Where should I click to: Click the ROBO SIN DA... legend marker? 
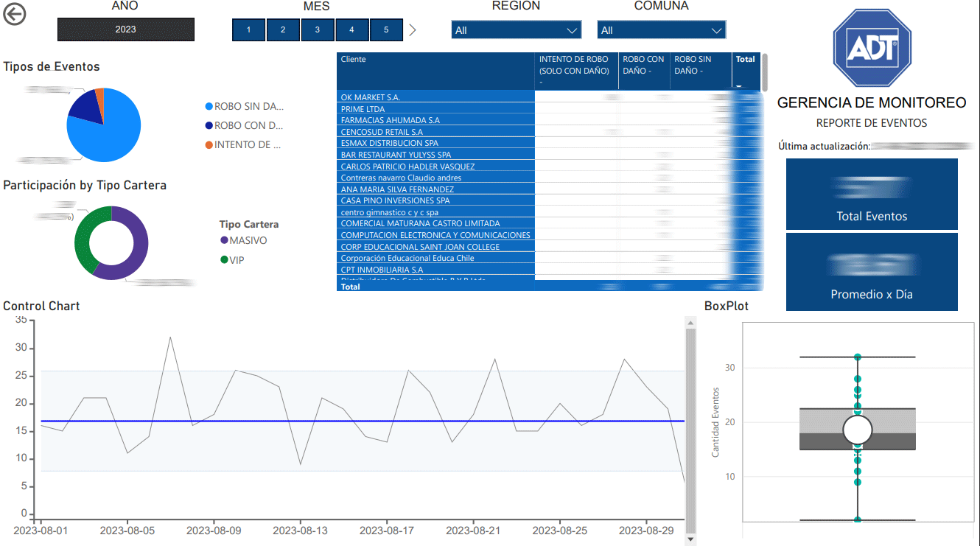[209, 107]
